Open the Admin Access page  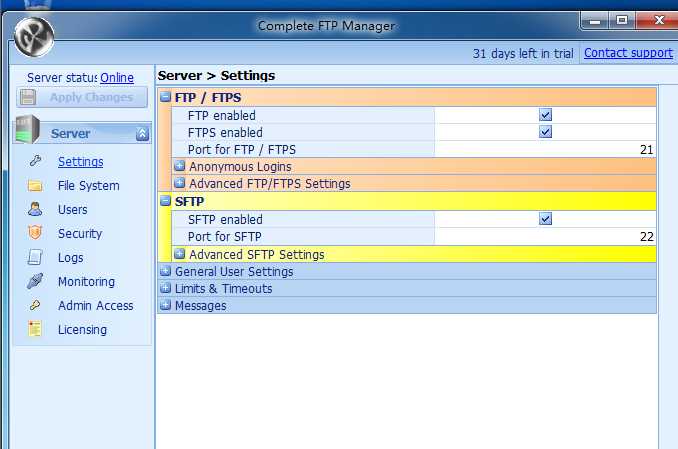click(96, 305)
